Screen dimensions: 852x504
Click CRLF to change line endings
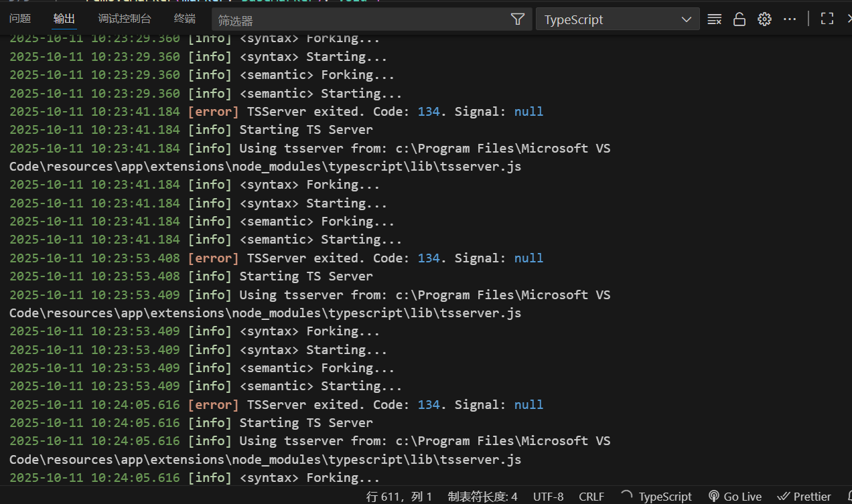(x=591, y=496)
